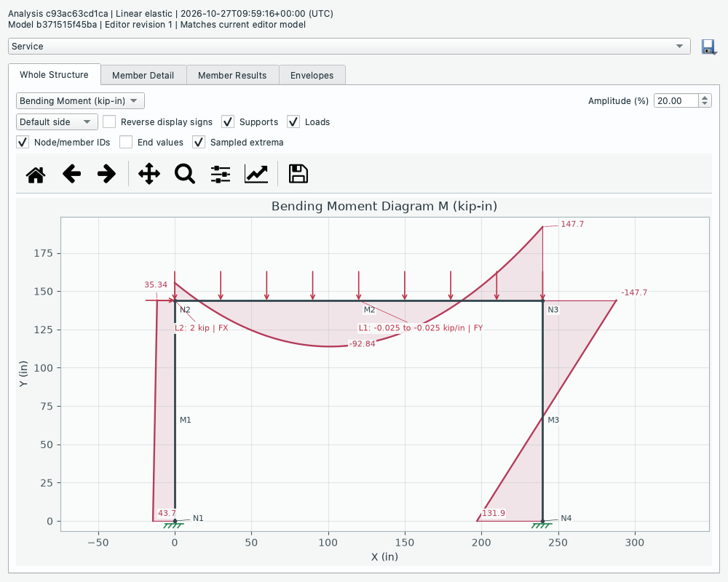Screen dimensions: 728x582
Task: Disable Node/member IDs checkbox
Action: (23, 142)
